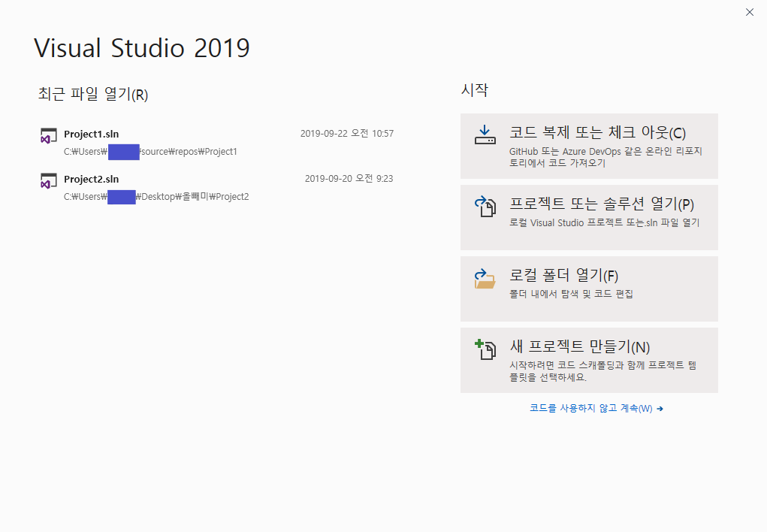Choose 로컬 폴더 열기(F)
This screenshot has height=532, width=767.
[589, 289]
